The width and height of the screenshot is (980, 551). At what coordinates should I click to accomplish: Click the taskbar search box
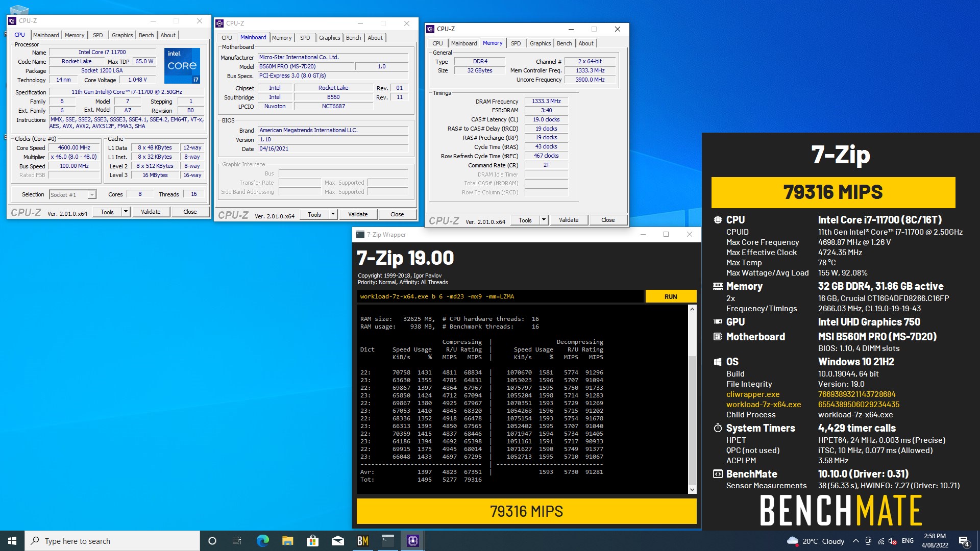[112, 541]
